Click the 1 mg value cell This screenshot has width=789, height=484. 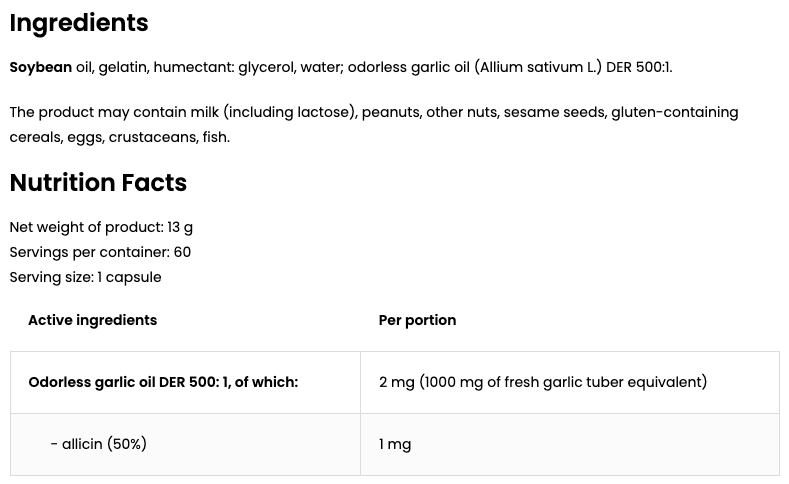[x=395, y=444]
